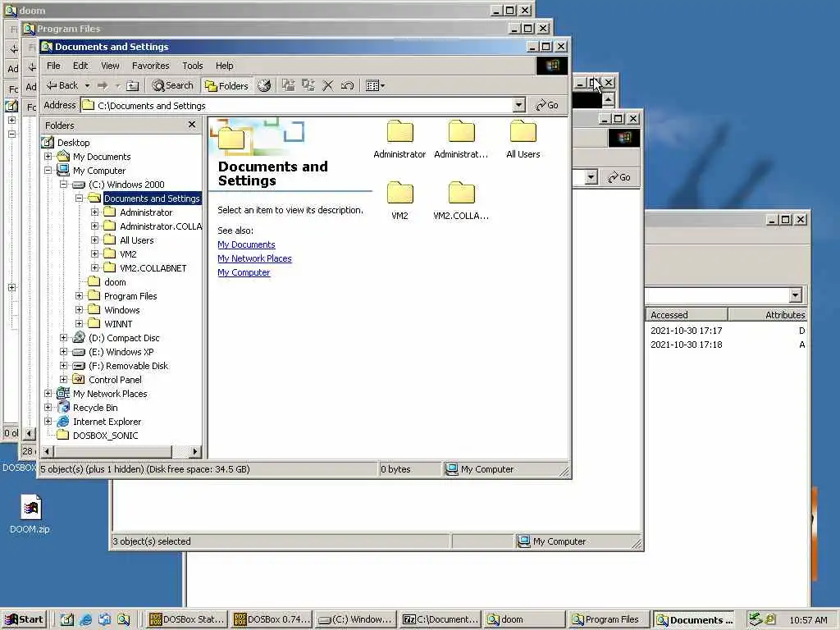
Task: Open the My Computer link
Action: [x=244, y=272]
